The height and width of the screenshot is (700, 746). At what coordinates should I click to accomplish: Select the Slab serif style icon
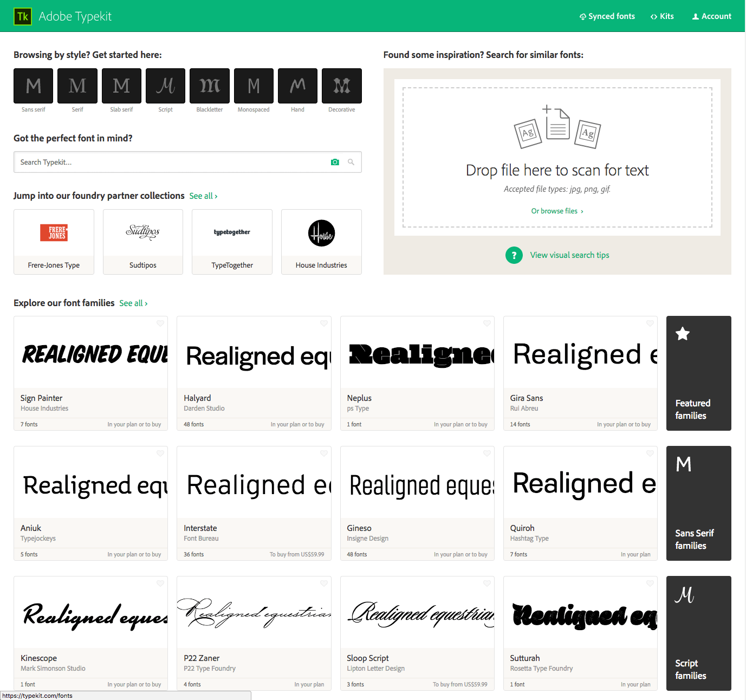pyautogui.click(x=121, y=86)
